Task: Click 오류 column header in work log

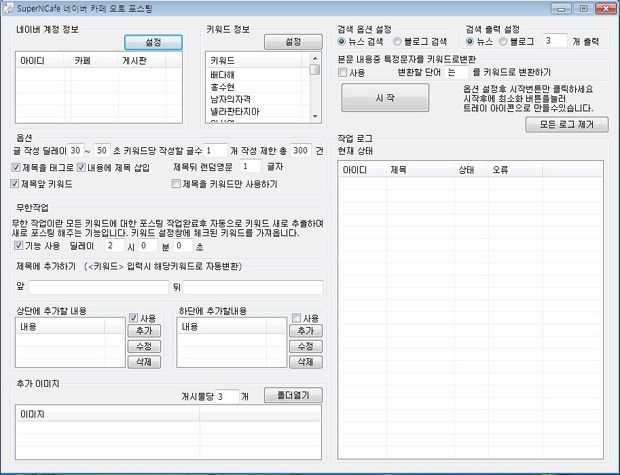Action: tap(515, 170)
